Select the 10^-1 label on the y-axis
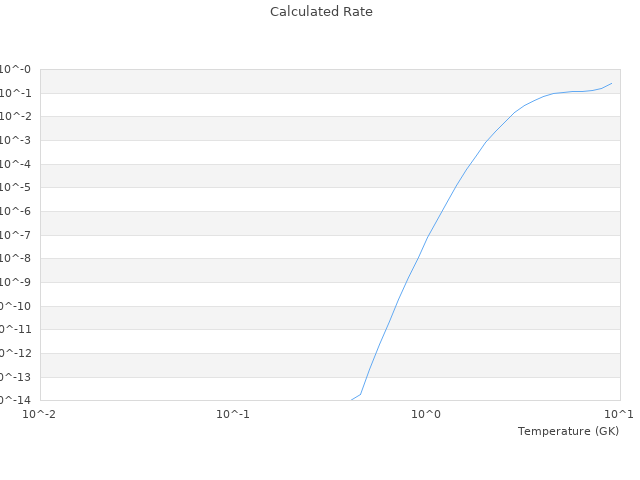The image size is (640, 480). pyautogui.click(x=16, y=93)
